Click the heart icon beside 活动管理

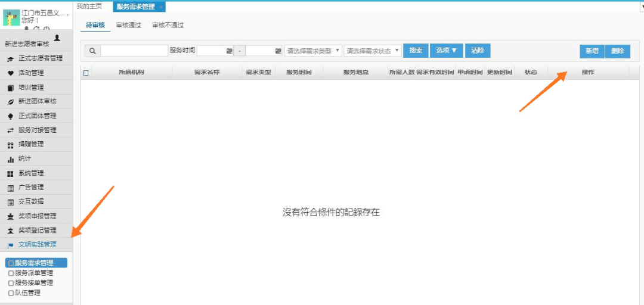click(x=11, y=73)
